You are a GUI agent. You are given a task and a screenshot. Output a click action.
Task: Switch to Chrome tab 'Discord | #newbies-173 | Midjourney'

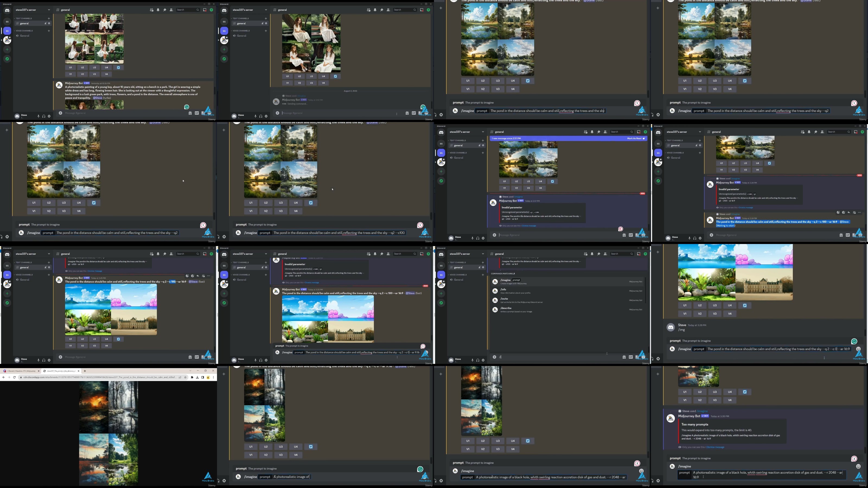pos(21,371)
